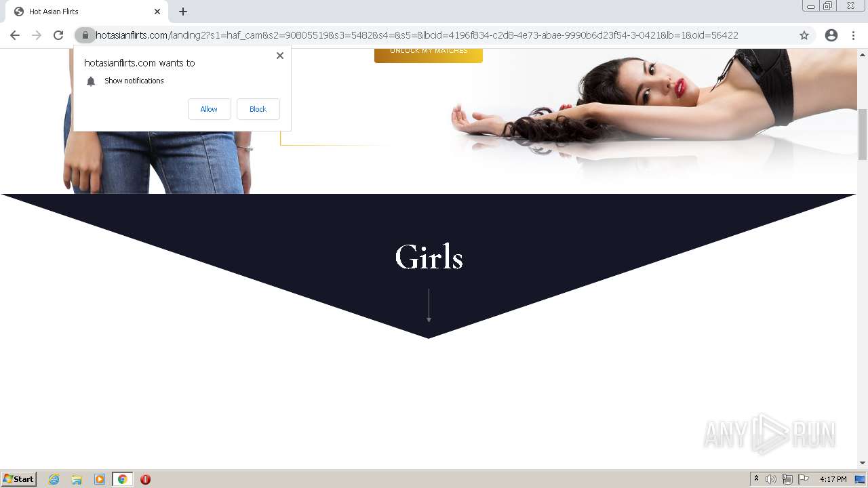The width and height of the screenshot is (868, 488).
Task: Dismiss the notification permission popup
Action: click(x=280, y=56)
